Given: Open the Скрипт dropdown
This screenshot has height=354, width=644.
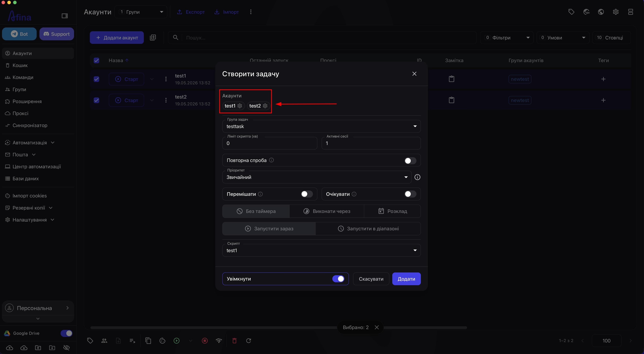Looking at the screenshot, I should coord(321,250).
